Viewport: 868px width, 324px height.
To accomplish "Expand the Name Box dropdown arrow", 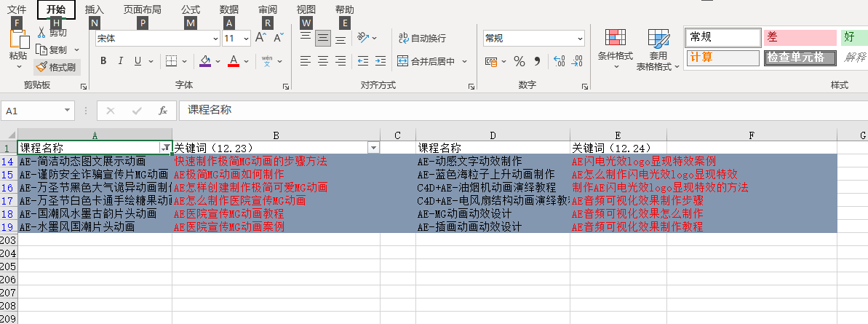I will [x=67, y=111].
